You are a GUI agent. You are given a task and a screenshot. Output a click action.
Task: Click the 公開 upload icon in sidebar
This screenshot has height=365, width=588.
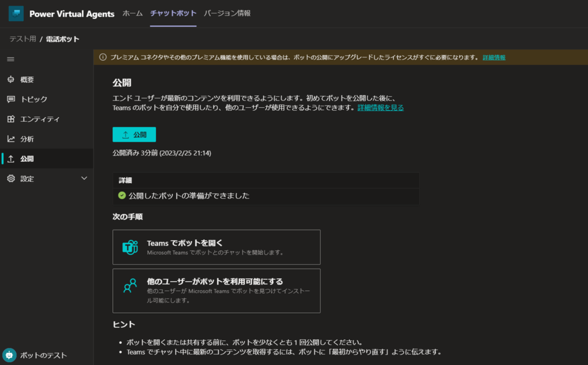click(x=11, y=158)
